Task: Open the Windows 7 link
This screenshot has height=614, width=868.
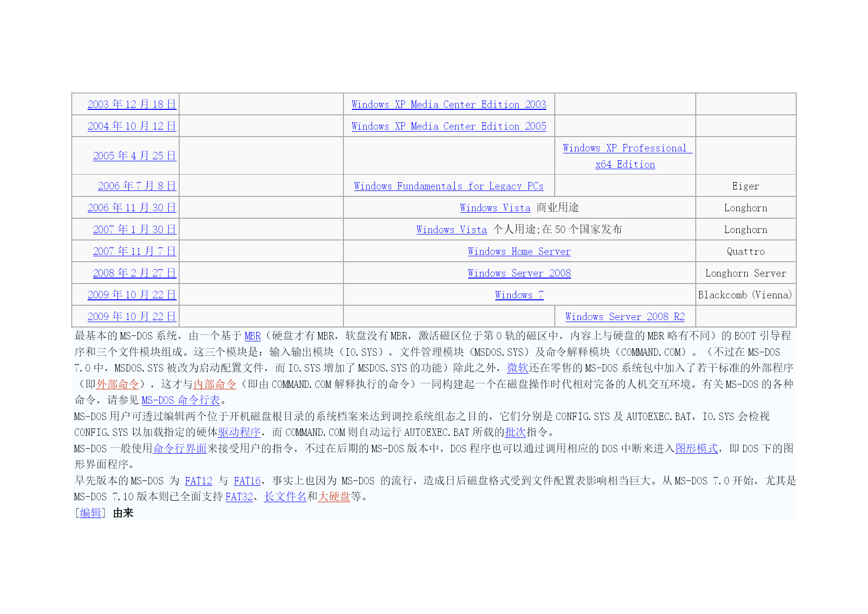Action: (x=519, y=295)
